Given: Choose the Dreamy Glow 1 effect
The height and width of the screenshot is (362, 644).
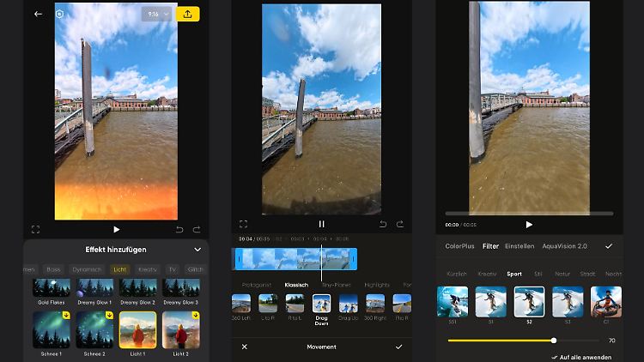Looking at the screenshot, I should click(x=94, y=292).
